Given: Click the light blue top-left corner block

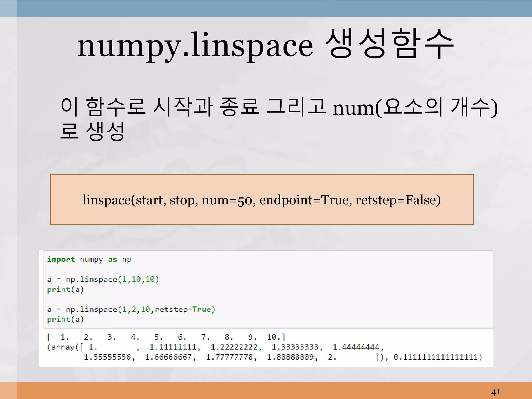Looking at the screenshot, I should pyautogui.click(x=8, y=8).
